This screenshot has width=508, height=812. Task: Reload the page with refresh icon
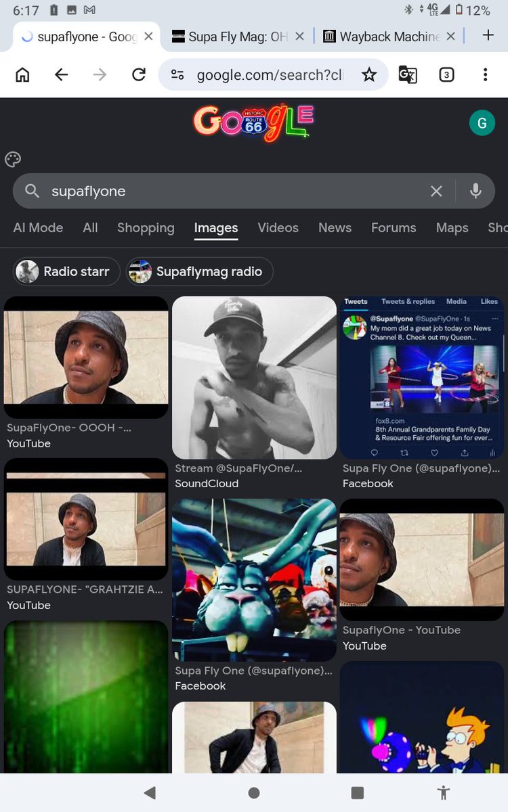point(139,74)
